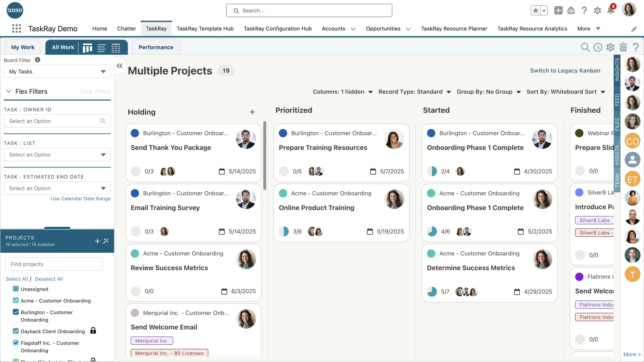Switch to row list view icon

tap(101, 47)
